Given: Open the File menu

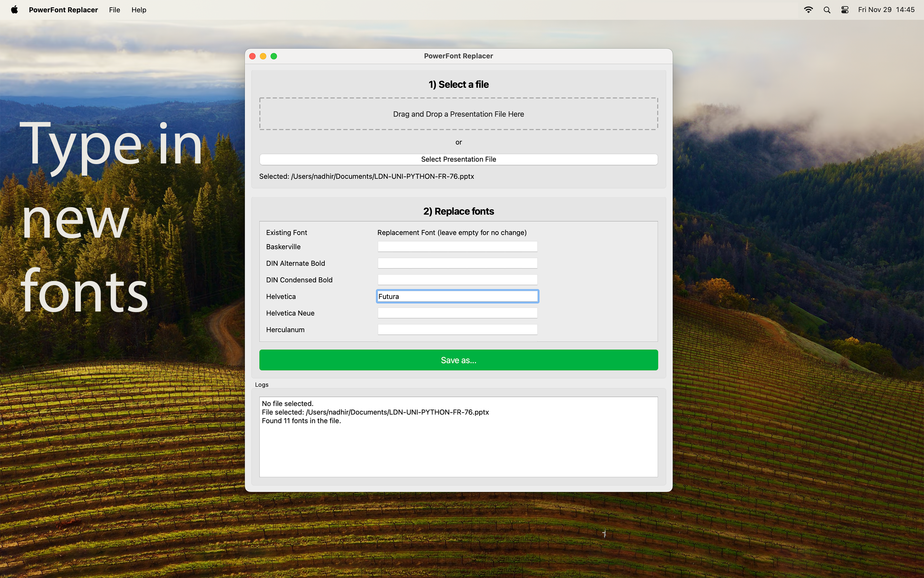Looking at the screenshot, I should (x=115, y=10).
